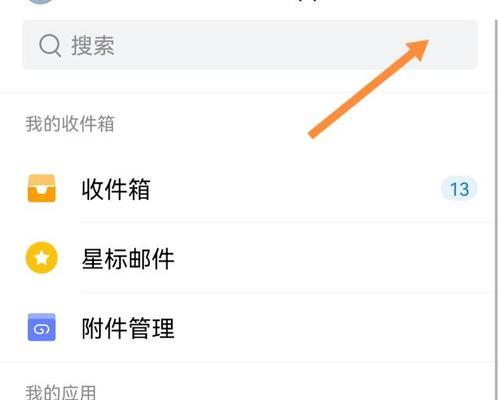Open the 星标邮件 starred mail entry

tap(128, 259)
